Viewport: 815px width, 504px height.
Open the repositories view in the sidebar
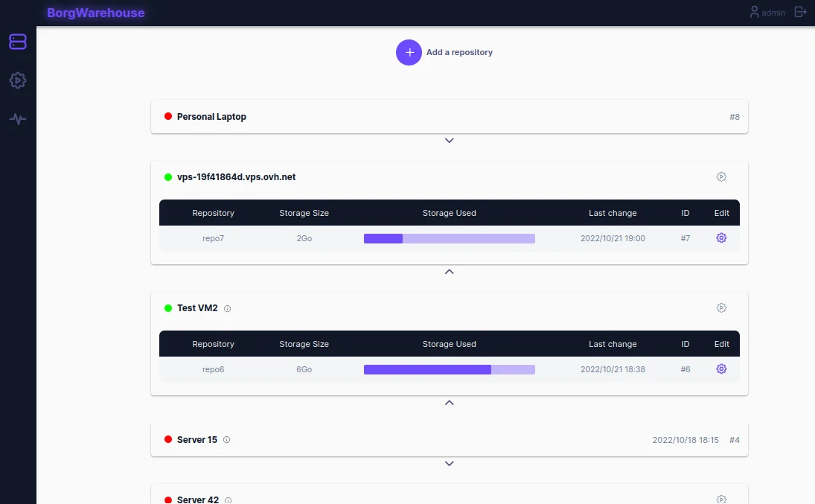coord(18,42)
